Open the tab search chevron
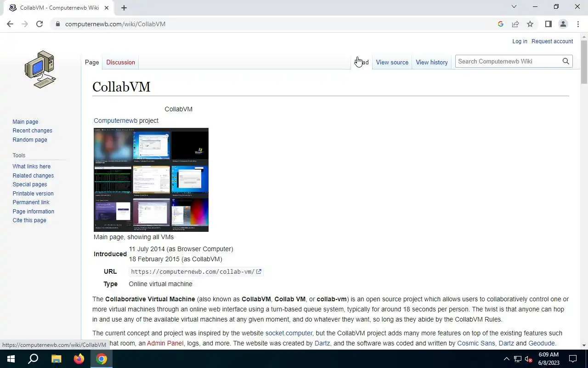 click(514, 7)
